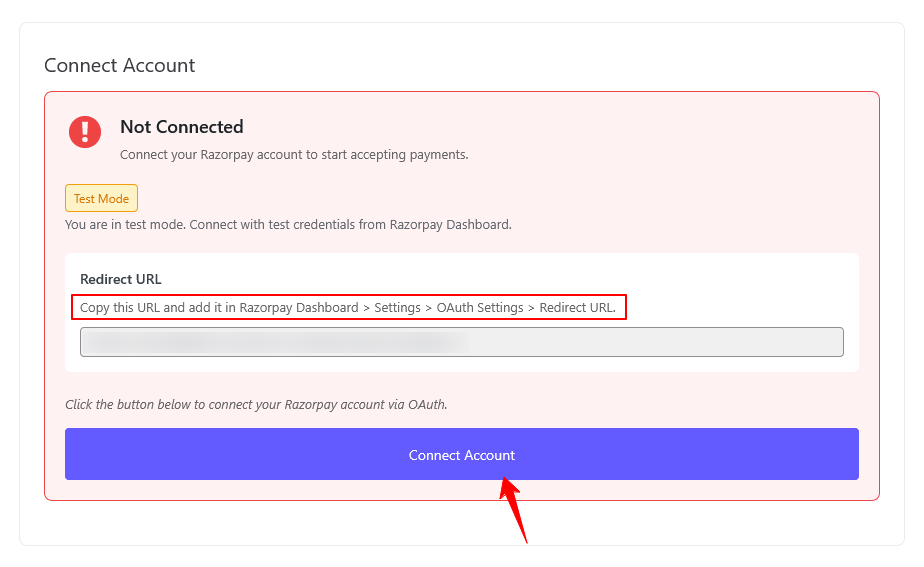Screen dimensions: 924x567
Task: Click the Connect Account page heading
Action: tap(120, 65)
